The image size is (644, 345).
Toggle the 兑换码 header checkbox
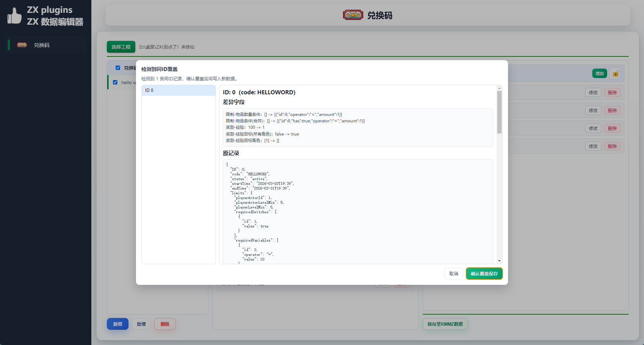point(118,68)
